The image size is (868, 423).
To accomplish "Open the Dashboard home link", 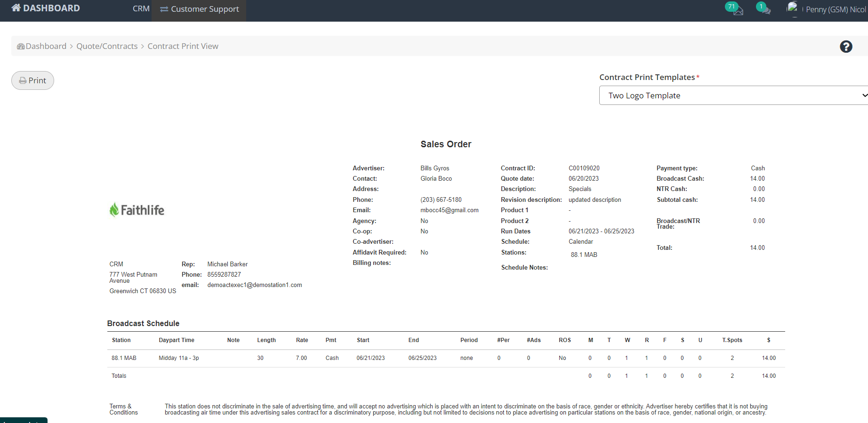I will click(x=46, y=8).
